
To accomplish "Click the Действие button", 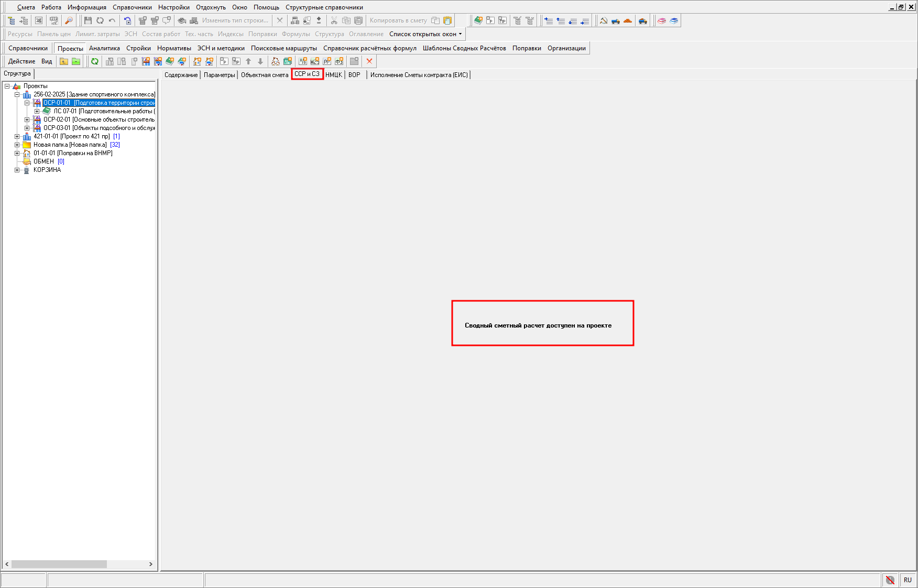I will pos(21,61).
